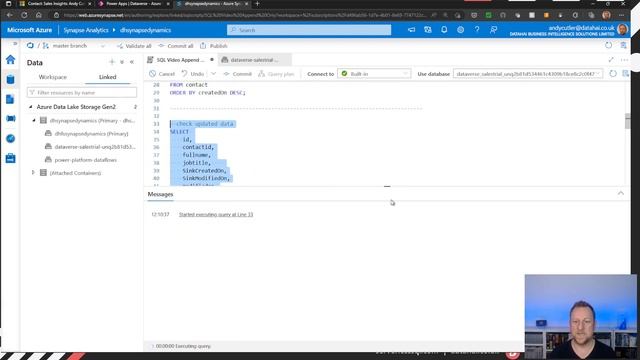This screenshot has width=640, height=360.
Task: Click Started executing query message link
Action: [x=216, y=214]
